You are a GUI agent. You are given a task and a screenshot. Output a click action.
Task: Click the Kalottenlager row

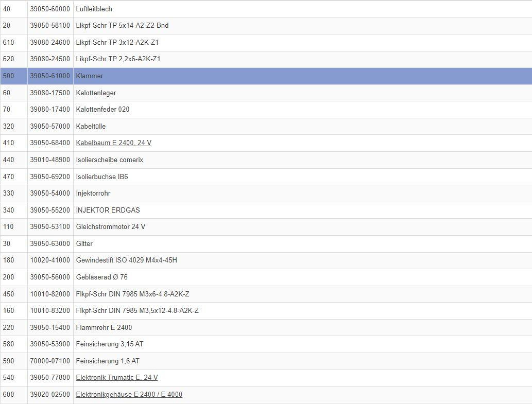96,93
